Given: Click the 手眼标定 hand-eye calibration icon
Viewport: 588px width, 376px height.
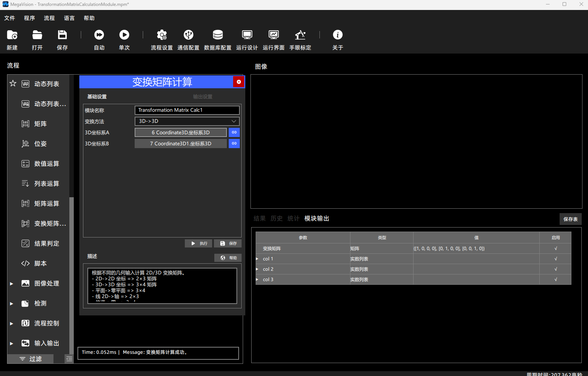Looking at the screenshot, I should pyautogui.click(x=300, y=35).
